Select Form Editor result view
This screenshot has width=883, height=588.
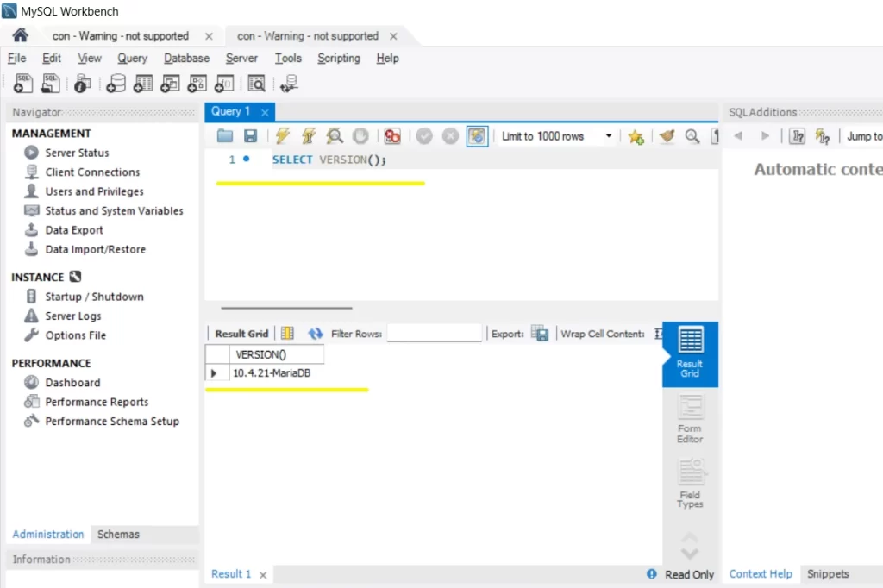pyautogui.click(x=690, y=418)
